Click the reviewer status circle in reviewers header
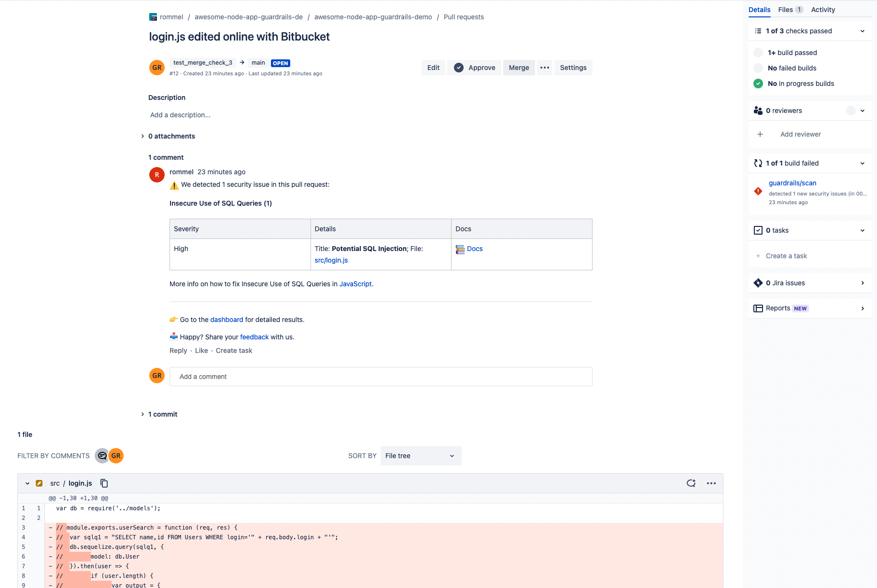Viewport: 877px width, 588px height. click(x=851, y=111)
